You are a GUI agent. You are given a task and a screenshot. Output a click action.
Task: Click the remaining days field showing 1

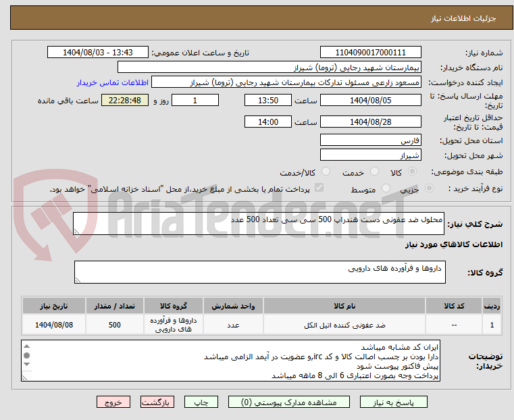click(x=195, y=100)
